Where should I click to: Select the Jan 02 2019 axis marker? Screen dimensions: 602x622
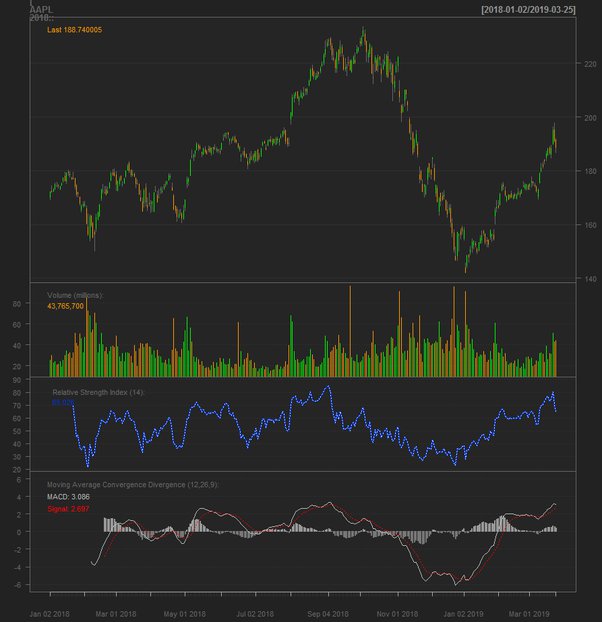click(465, 613)
